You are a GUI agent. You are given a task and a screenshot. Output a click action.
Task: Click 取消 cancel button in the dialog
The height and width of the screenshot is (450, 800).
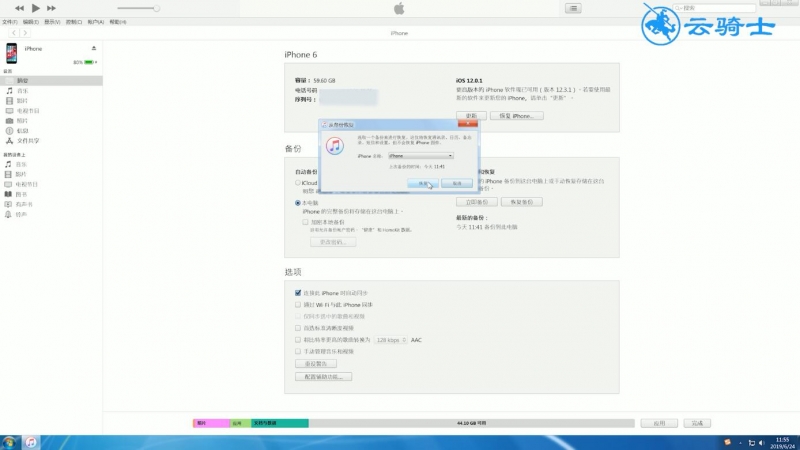(x=457, y=183)
